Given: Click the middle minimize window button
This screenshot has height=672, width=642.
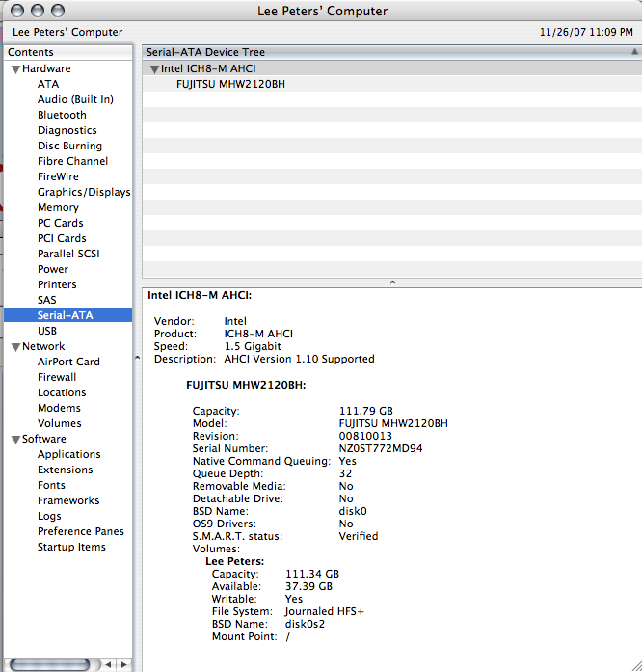Looking at the screenshot, I should pos(38,11).
